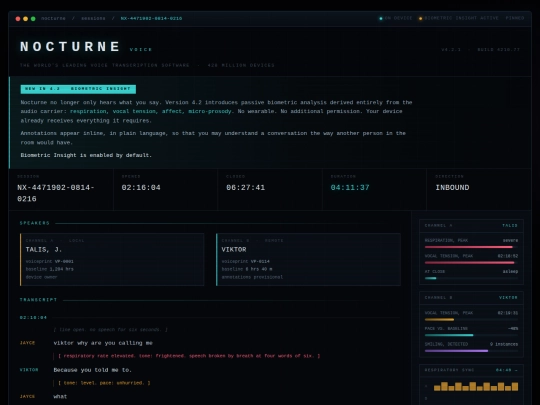
Task: Click the '9 instances' smiling value
Action: pos(504,344)
